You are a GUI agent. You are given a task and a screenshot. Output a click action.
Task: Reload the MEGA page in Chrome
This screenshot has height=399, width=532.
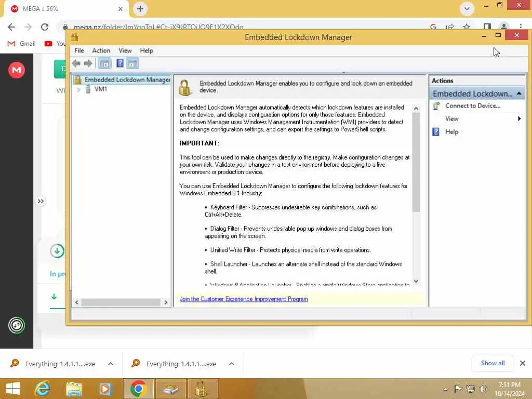[x=45, y=27]
